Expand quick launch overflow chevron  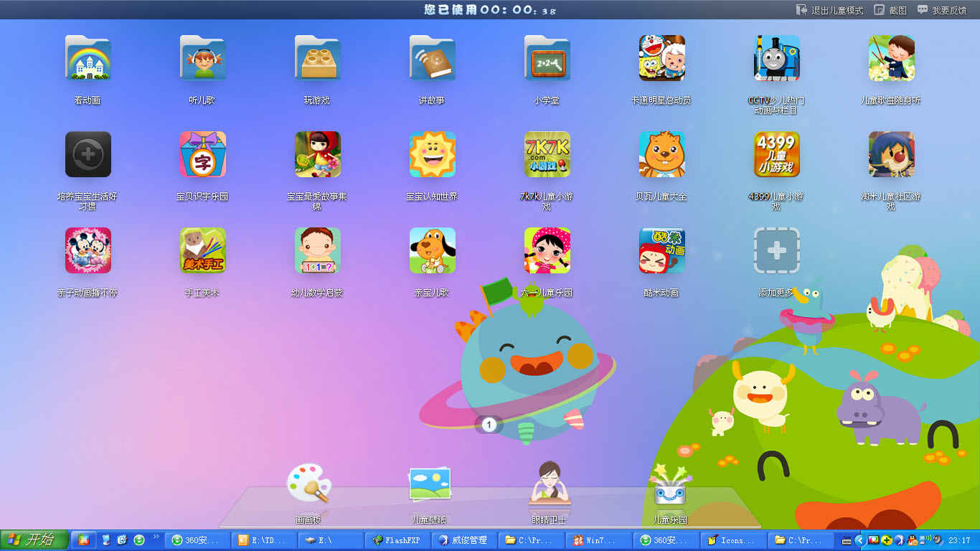[x=156, y=537]
